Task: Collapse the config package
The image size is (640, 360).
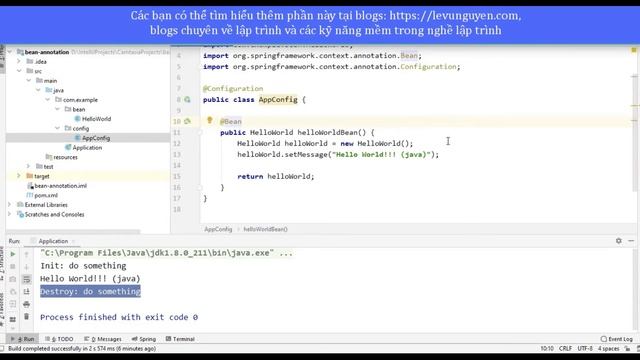Action: point(57,128)
